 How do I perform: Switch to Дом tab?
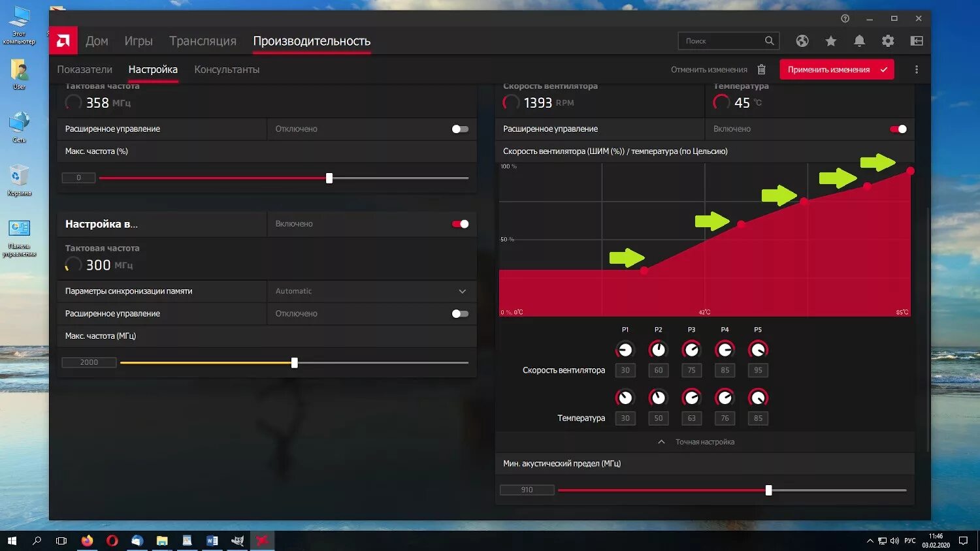(x=97, y=40)
